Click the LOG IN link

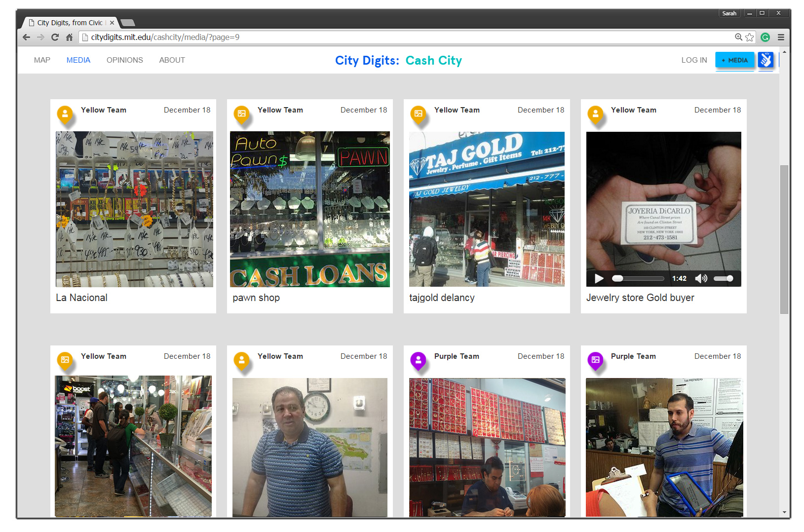[x=694, y=60]
